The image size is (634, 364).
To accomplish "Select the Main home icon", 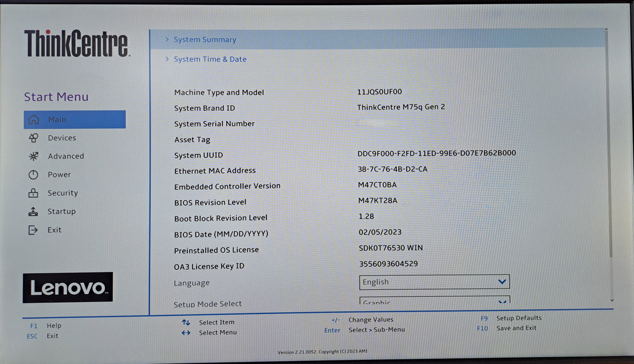I will pyautogui.click(x=33, y=120).
